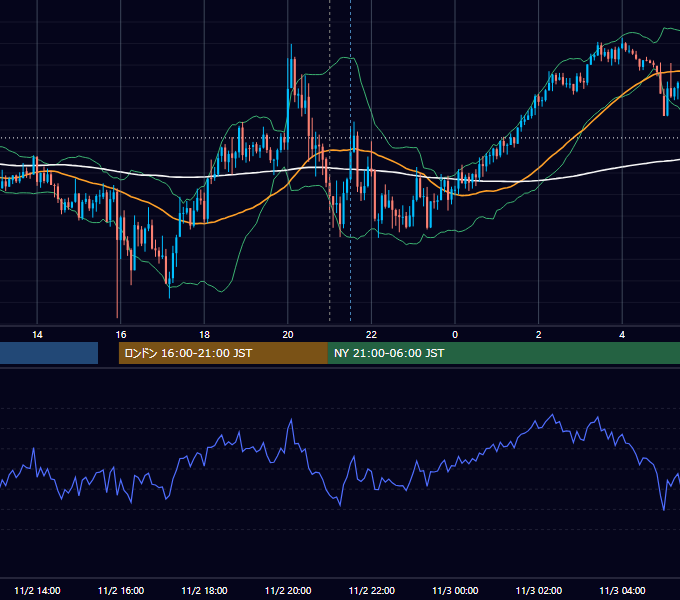This screenshot has height=600, width=680.
Task: Click the 11/3 04:00 date label
Action: pos(622,590)
